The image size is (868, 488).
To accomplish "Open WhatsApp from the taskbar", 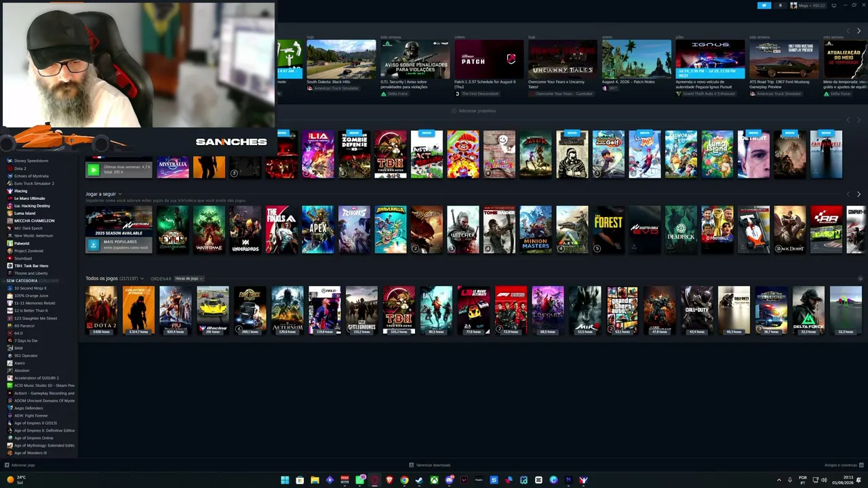I will click(x=360, y=480).
